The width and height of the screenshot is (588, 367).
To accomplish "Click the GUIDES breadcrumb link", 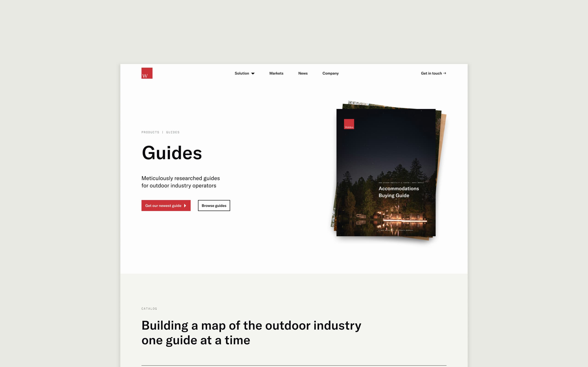I will tap(173, 132).
